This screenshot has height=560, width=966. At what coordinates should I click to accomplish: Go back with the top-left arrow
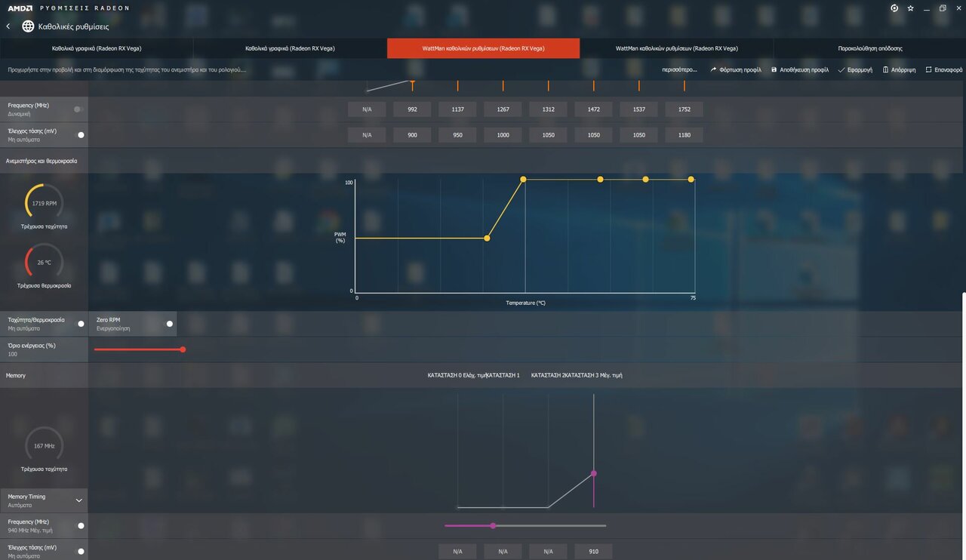pyautogui.click(x=8, y=26)
